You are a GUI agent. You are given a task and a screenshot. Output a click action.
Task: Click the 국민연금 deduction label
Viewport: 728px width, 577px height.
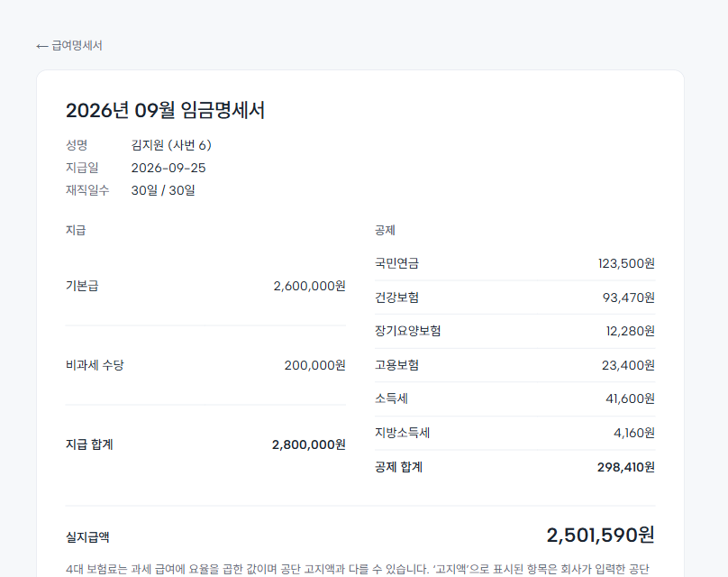(x=397, y=263)
